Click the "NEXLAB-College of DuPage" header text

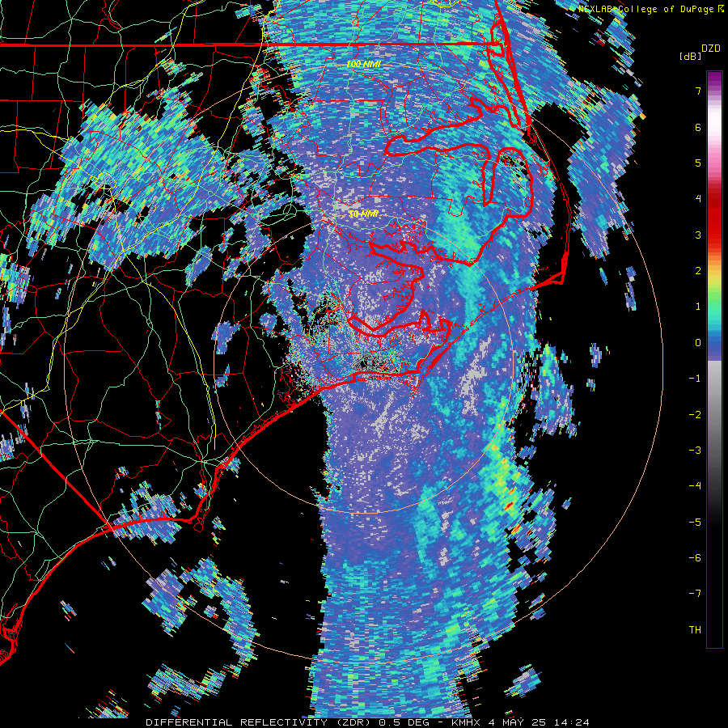645,9
